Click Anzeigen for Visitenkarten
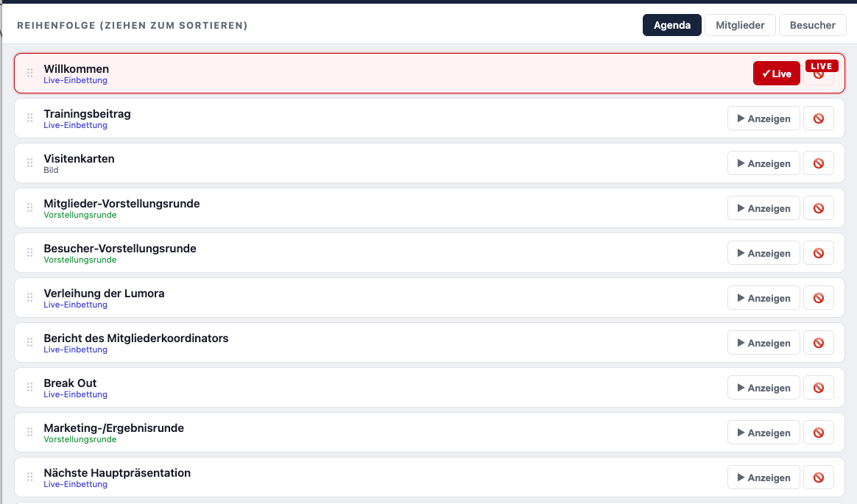 [763, 163]
